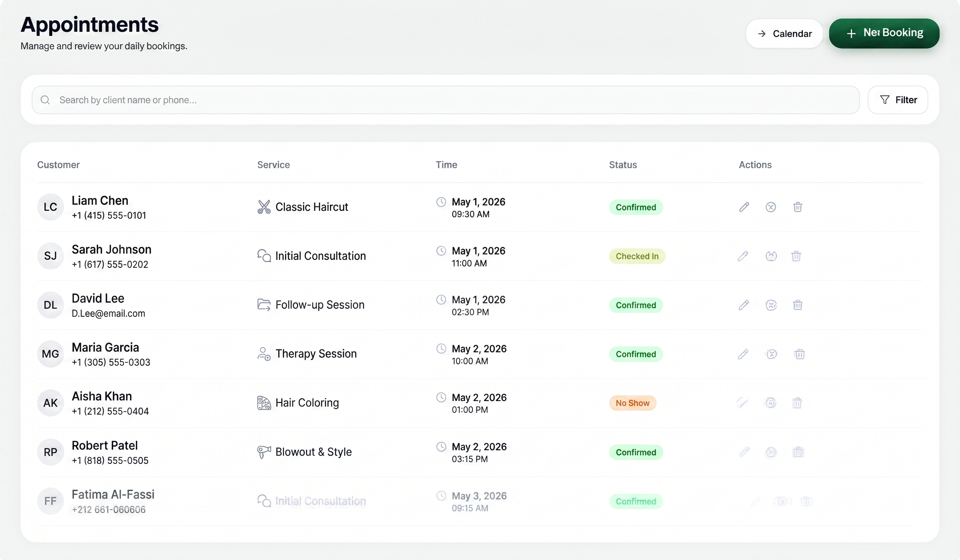Delete Aisha Khan's appointment
Screen dimensions: 960x560
[797, 402]
